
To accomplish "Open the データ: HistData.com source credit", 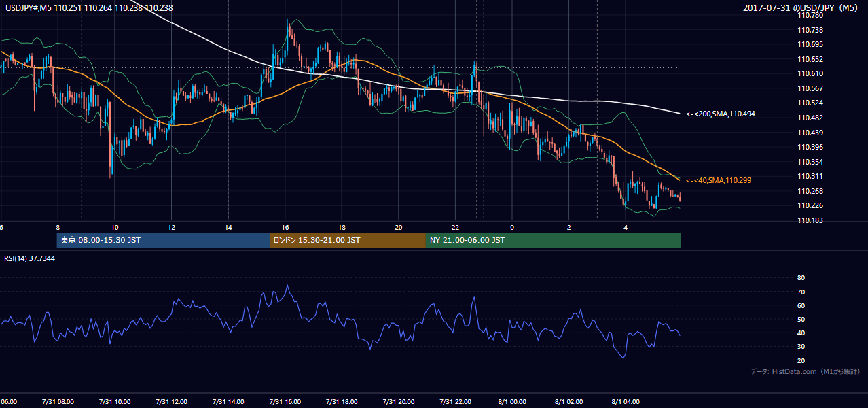I will click(806, 371).
